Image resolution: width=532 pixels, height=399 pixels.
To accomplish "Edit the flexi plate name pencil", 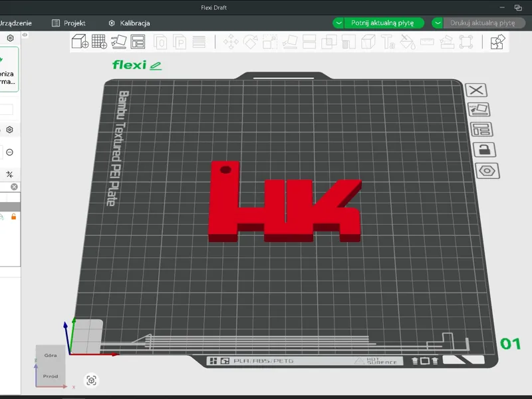I will [156, 65].
